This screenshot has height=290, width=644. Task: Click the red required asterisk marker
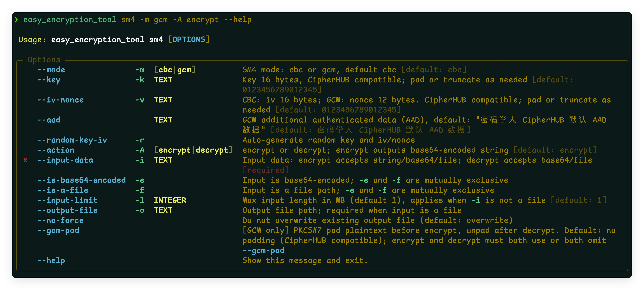coord(25,160)
